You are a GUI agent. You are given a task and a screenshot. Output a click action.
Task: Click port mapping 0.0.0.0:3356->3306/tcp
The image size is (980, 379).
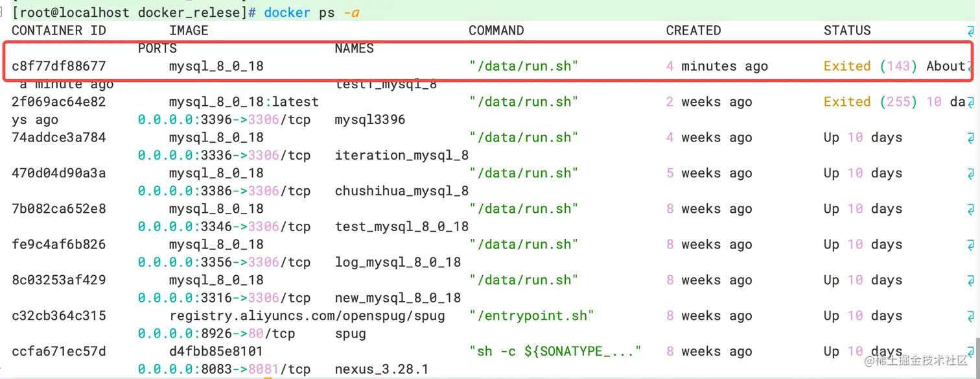point(224,263)
